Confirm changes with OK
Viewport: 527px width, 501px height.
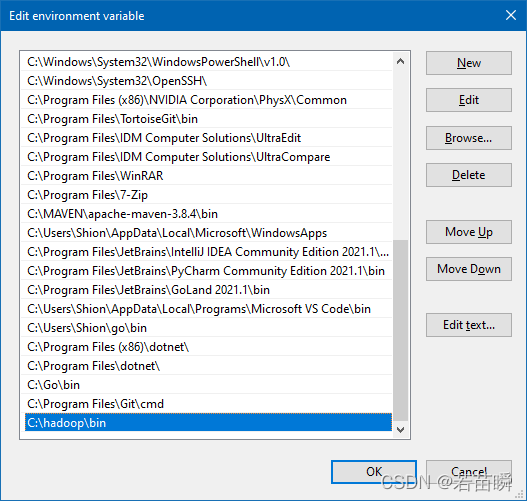(374, 472)
